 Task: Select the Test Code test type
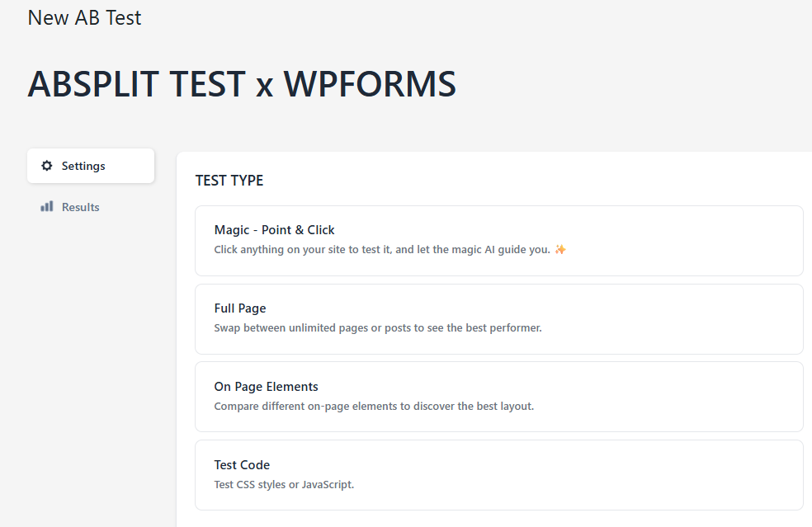point(498,475)
